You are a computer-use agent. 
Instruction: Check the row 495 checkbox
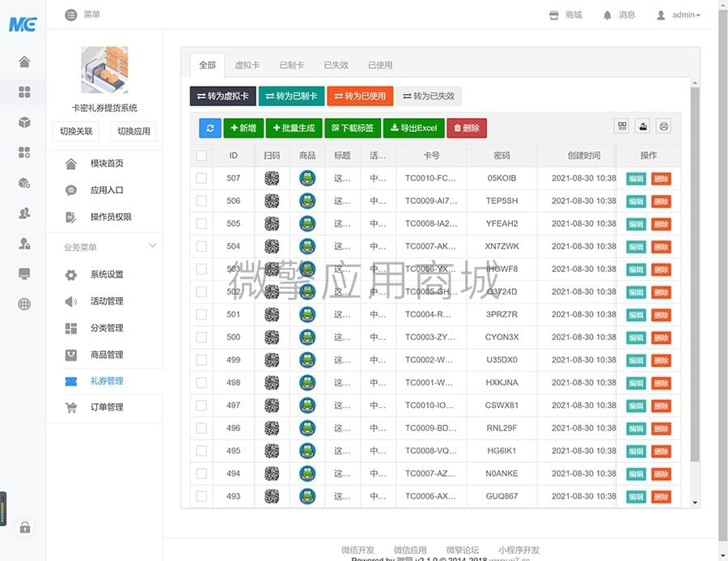click(x=201, y=451)
